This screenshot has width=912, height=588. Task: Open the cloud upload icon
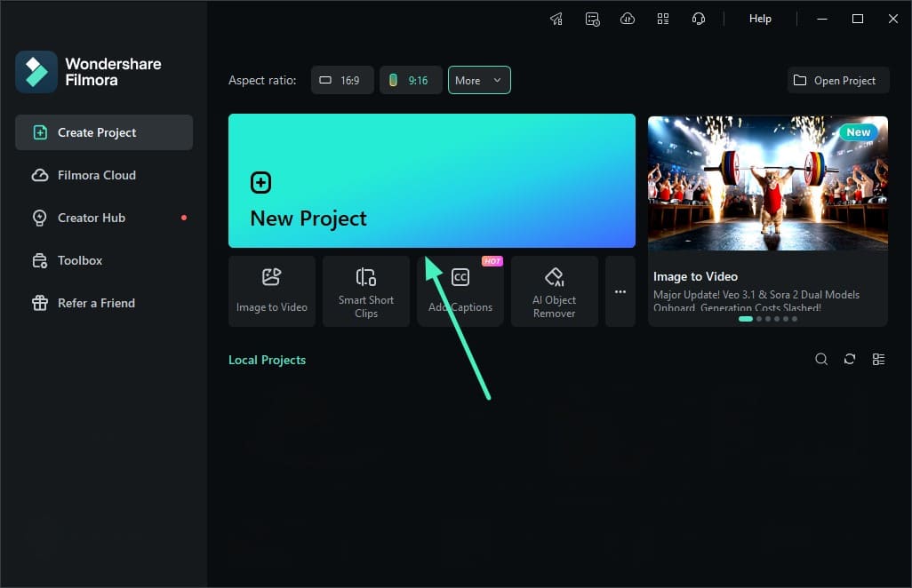pos(628,18)
